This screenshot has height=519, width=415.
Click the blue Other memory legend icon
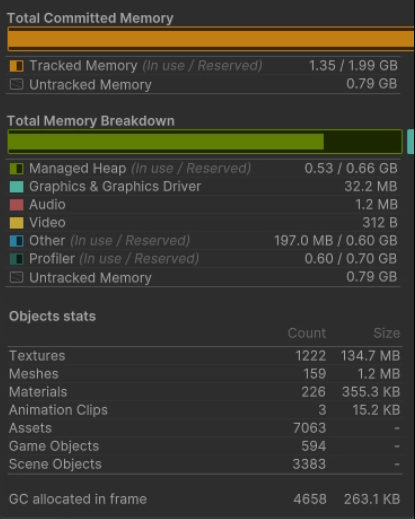tap(16, 241)
